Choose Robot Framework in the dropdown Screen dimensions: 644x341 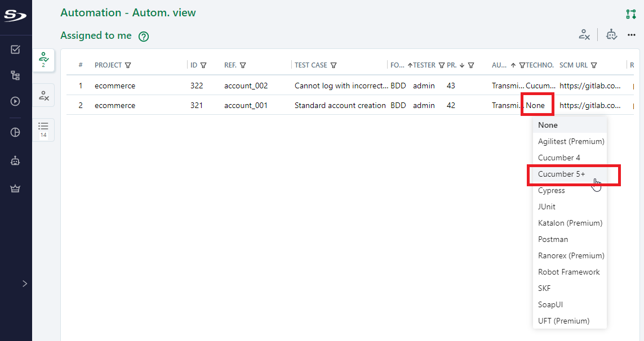point(567,272)
